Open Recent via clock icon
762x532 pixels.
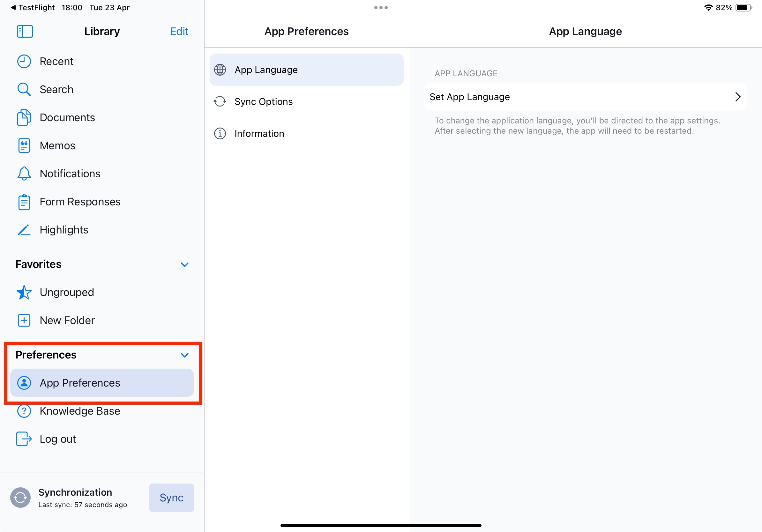pyautogui.click(x=24, y=61)
